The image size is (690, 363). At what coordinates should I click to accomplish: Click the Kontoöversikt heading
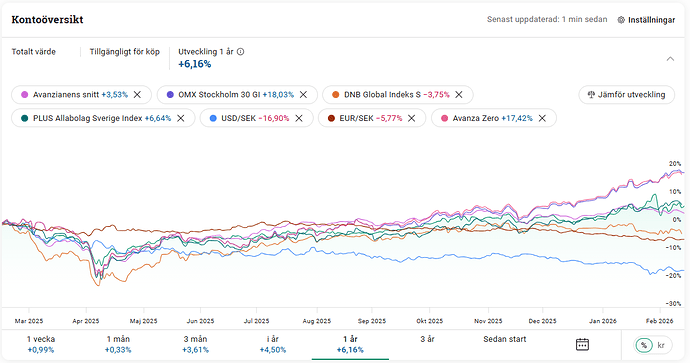(48, 19)
